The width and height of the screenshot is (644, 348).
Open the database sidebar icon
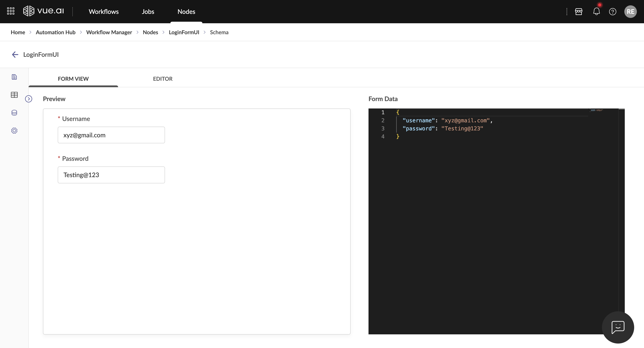click(x=14, y=113)
